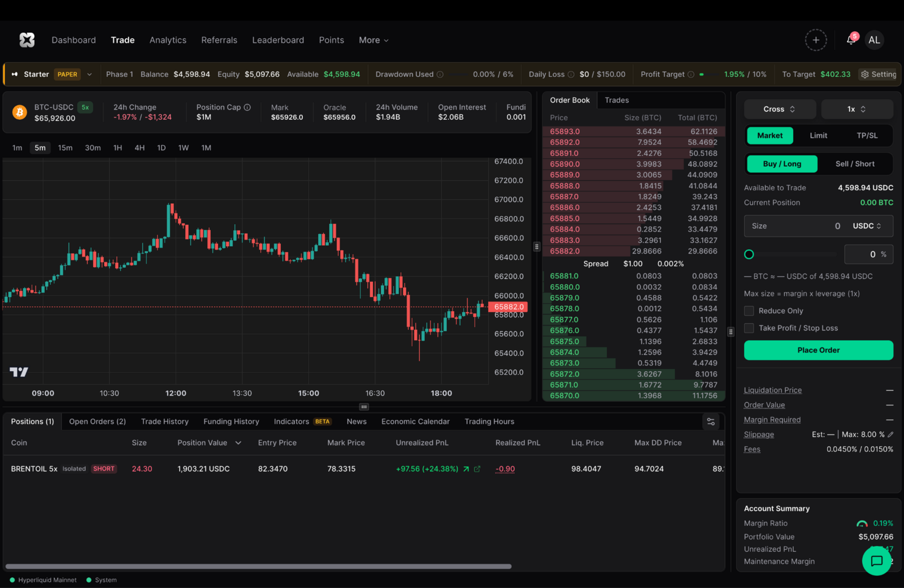Screen dimensions: 904x588
Task: Select Sell / Short side
Action: [855, 164]
